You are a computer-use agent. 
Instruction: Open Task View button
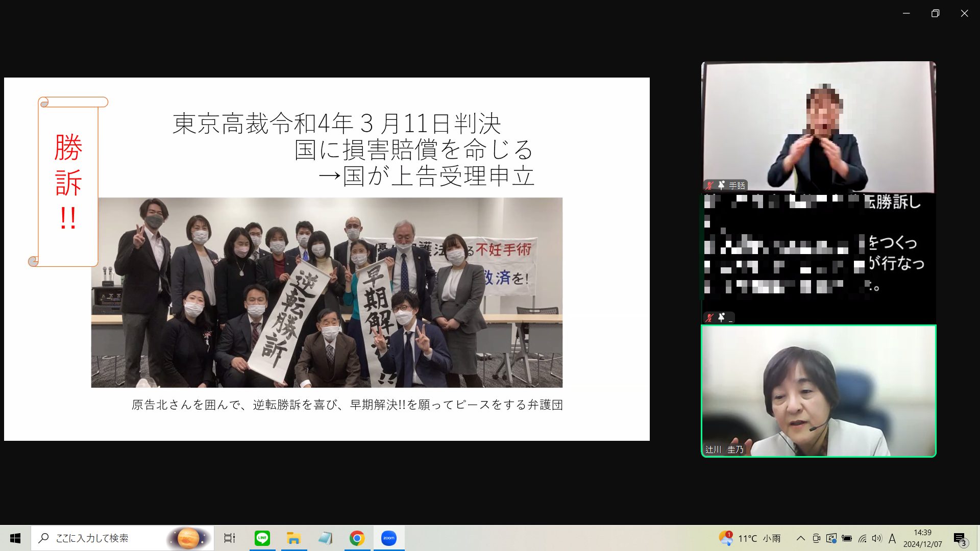pos(230,538)
